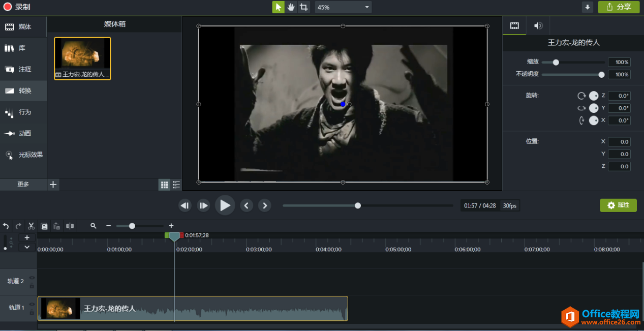The width and height of the screenshot is (644, 331).
Task: Open the 库 library tab
Action: (23, 48)
